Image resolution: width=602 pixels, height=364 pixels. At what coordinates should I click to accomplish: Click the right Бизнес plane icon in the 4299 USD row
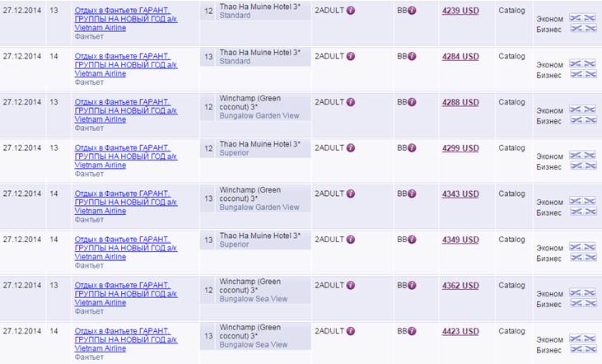click(x=590, y=166)
